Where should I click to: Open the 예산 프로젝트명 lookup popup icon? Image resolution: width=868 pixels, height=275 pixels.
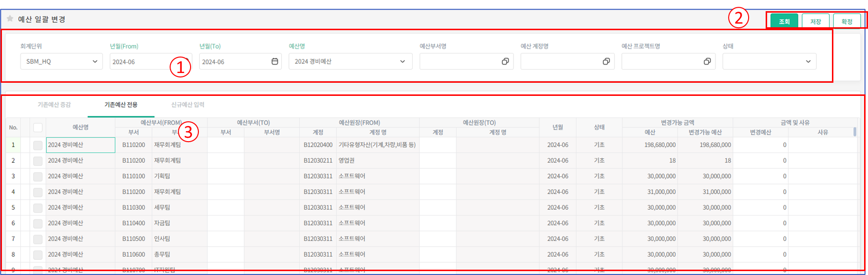click(x=707, y=61)
